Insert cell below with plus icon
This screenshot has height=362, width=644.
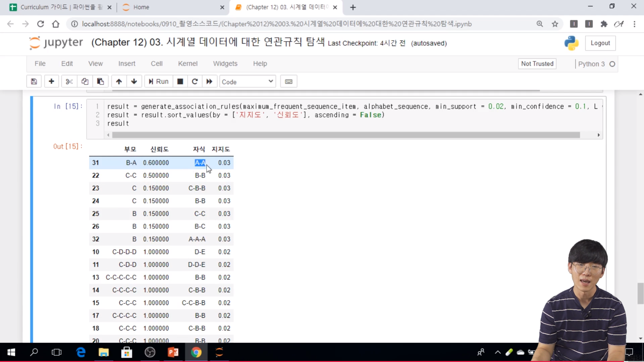click(x=51, y=81)
